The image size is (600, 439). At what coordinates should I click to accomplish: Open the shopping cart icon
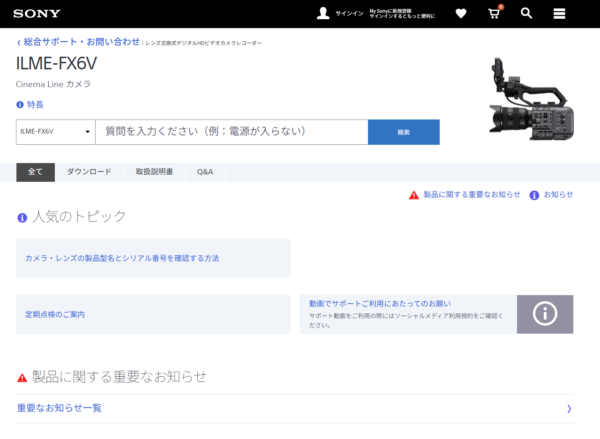tap(494, 14)
